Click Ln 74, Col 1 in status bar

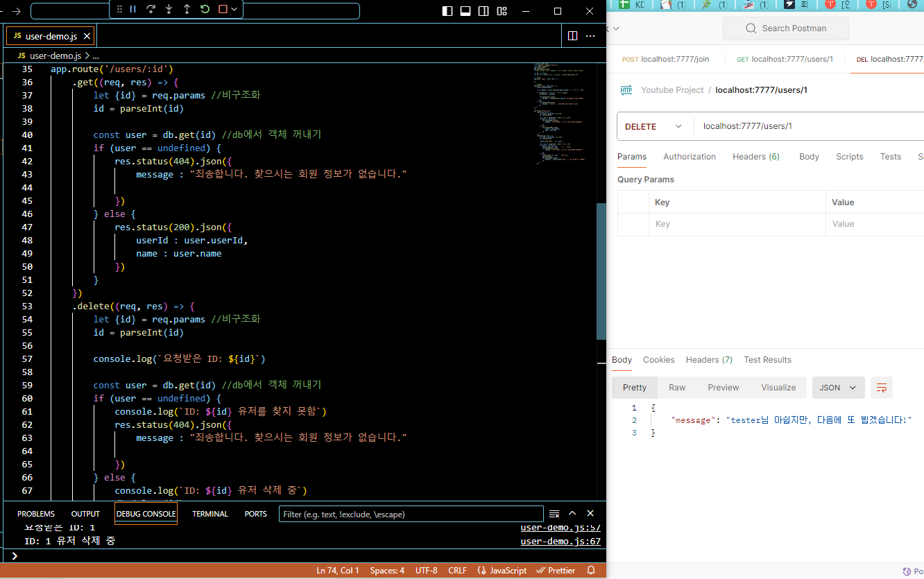(x=338, y=571)
